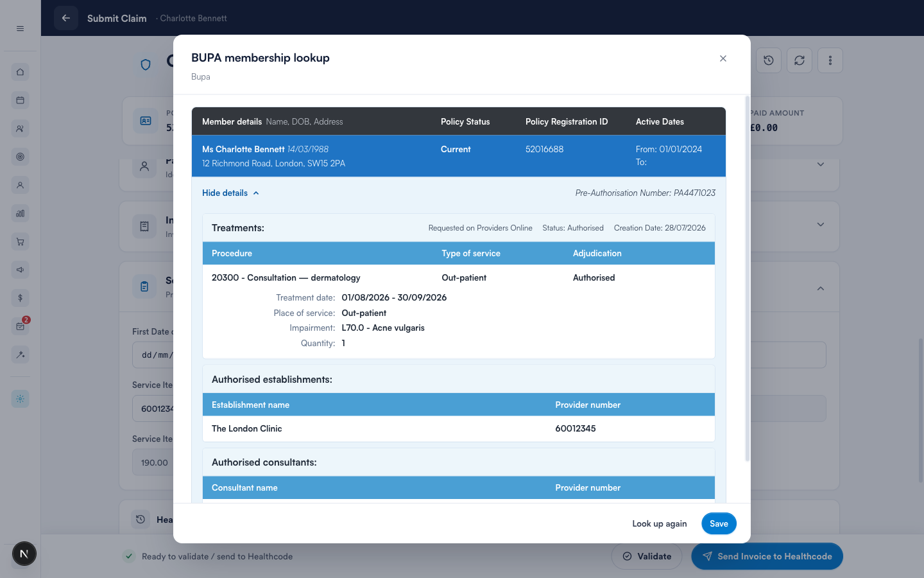Click establishment The London Clinic
This screenshot has height=578, width=924.
pos(247,428)
